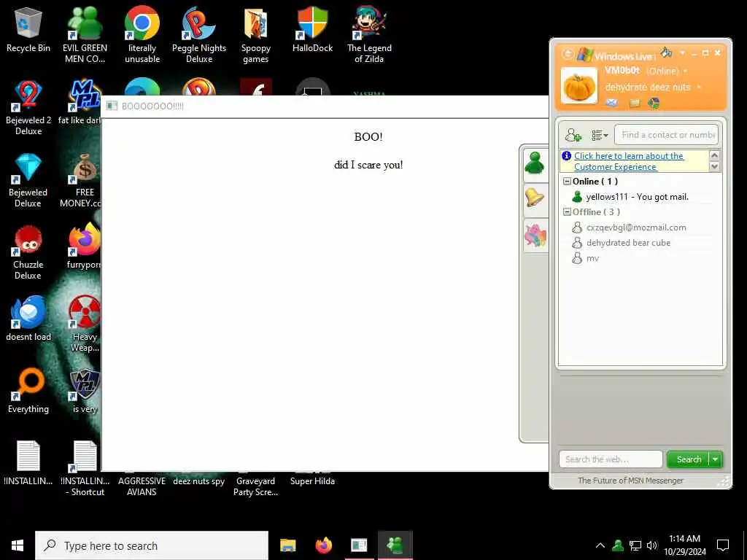Click the MSN Today globe icon

[x=654, y=103]
